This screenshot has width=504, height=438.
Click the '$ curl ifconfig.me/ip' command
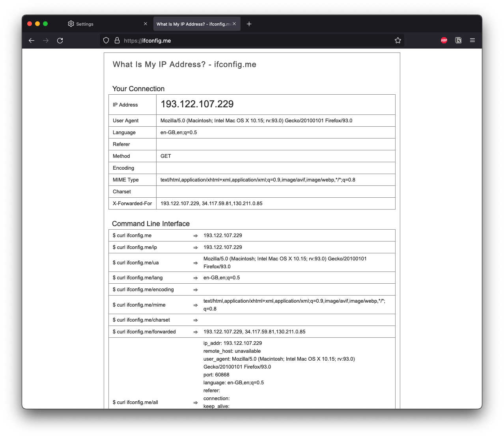(x=135, y=247)
